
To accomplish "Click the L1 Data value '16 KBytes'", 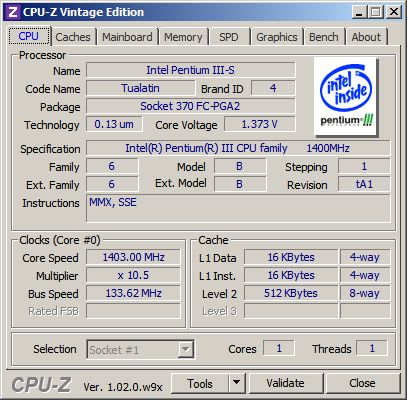I will click(x=291, y=257).
